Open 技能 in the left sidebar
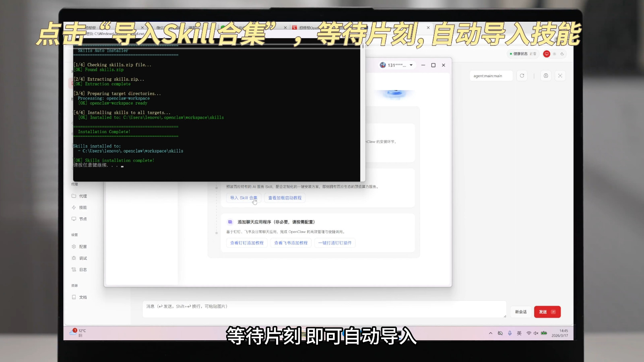The height and width of the screenshot is (362, 644). (x=83, y=208)
